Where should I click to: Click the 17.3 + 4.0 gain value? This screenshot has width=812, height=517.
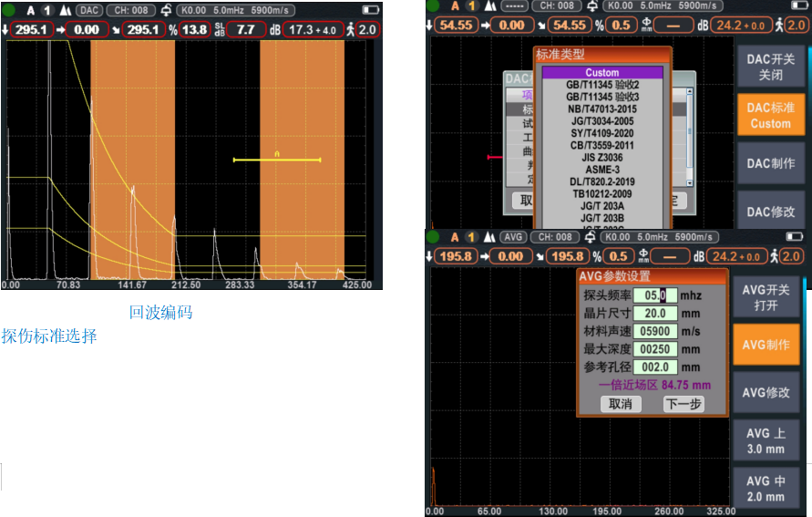pos(313,30)
